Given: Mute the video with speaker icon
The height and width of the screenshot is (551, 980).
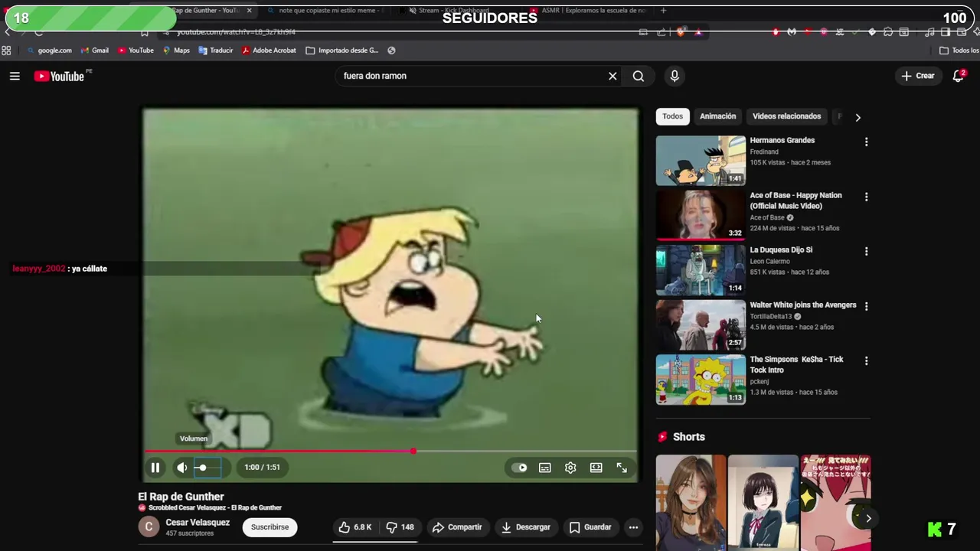Looking at the screenshot, I should [x=181, y=468].
